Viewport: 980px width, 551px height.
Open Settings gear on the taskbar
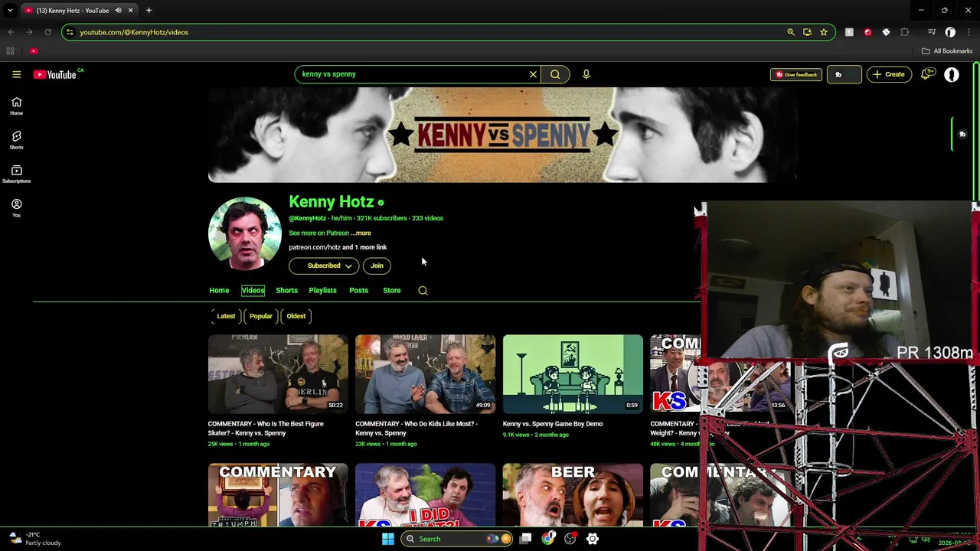tap(593, 539)
